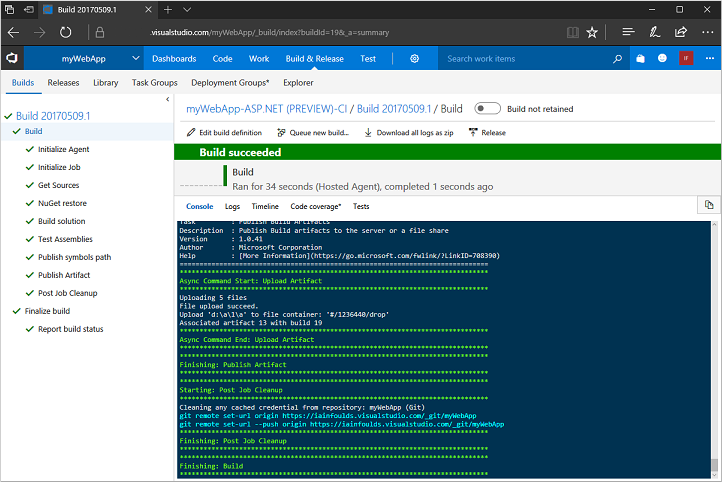This screenshot has width=722, height=482.
Task: Collapse the left build tree pane
Action: coord(168,99)
